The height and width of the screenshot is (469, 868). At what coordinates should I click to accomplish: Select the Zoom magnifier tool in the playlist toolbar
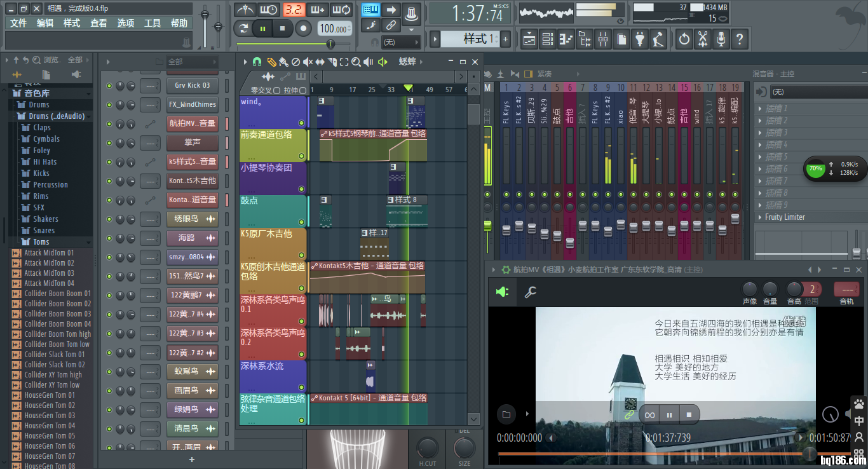356,62
